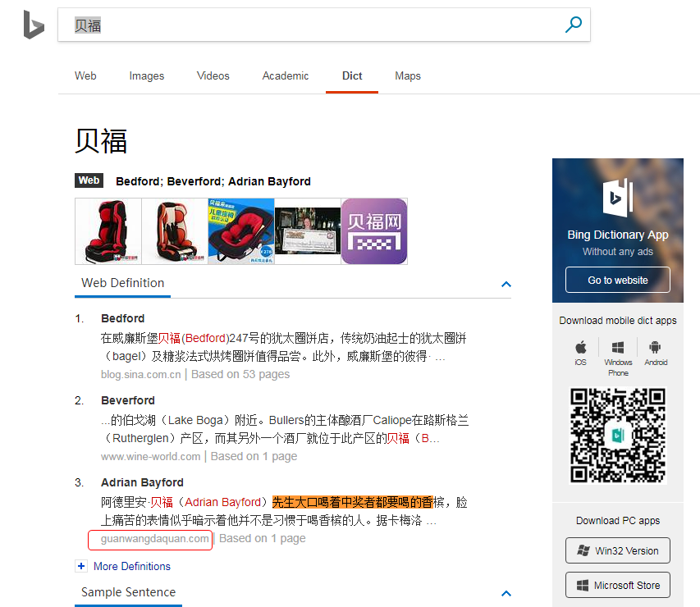This screenshot has width=700, height=607.
Task: Click blog.sina.com.cn source link
Action: 140,375
